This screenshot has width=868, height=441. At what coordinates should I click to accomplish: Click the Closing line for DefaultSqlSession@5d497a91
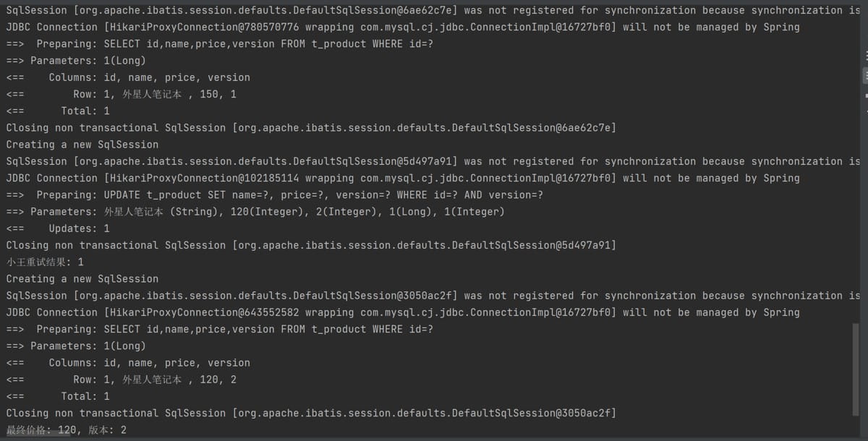[x=311, y=245]
